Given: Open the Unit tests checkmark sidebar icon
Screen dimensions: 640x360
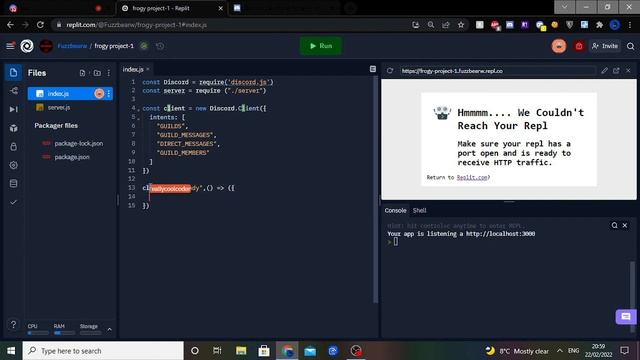Looking at the screenshot, I should click(x=13, y=202).
